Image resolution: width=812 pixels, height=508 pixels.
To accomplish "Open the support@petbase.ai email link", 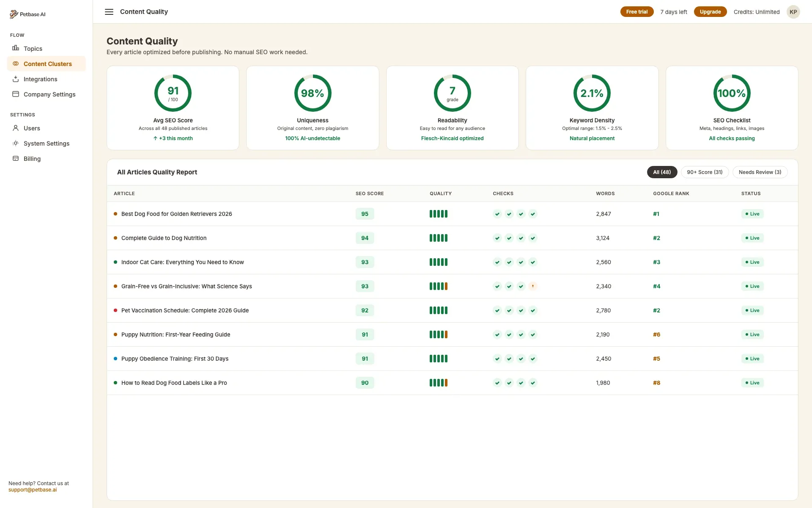I will [x=33, y=490].
